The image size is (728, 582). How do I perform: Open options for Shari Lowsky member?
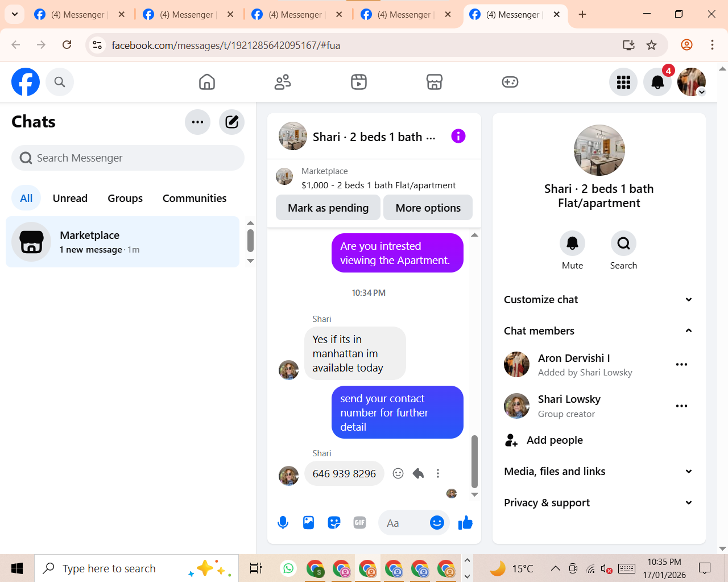point(681,406)
